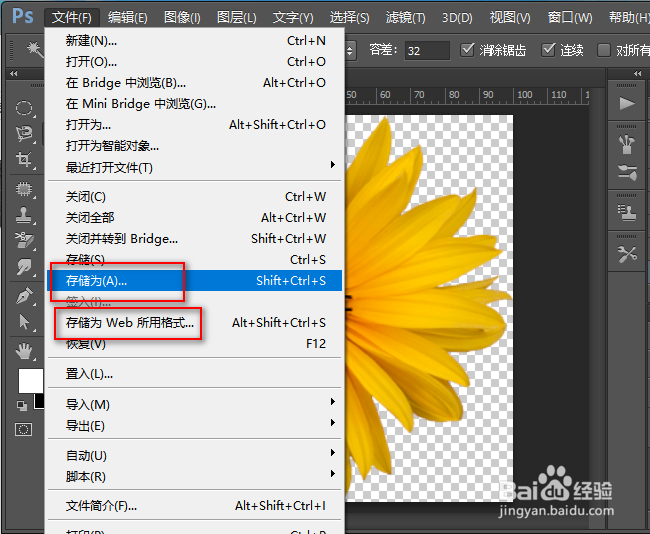Choose Open As (打开为) menu item
650x534 pixels.
tap(194, 125)
